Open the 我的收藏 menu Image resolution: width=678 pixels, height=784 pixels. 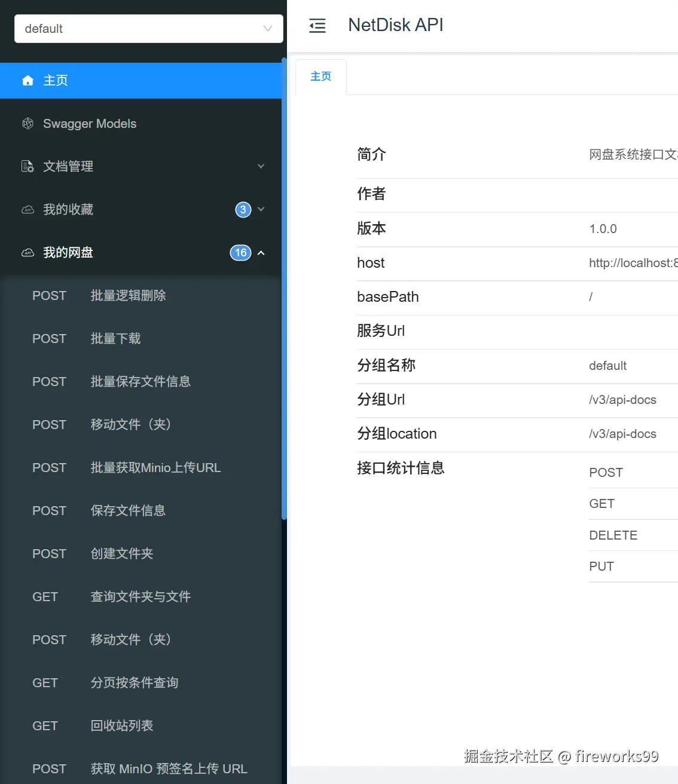[141, 210]
